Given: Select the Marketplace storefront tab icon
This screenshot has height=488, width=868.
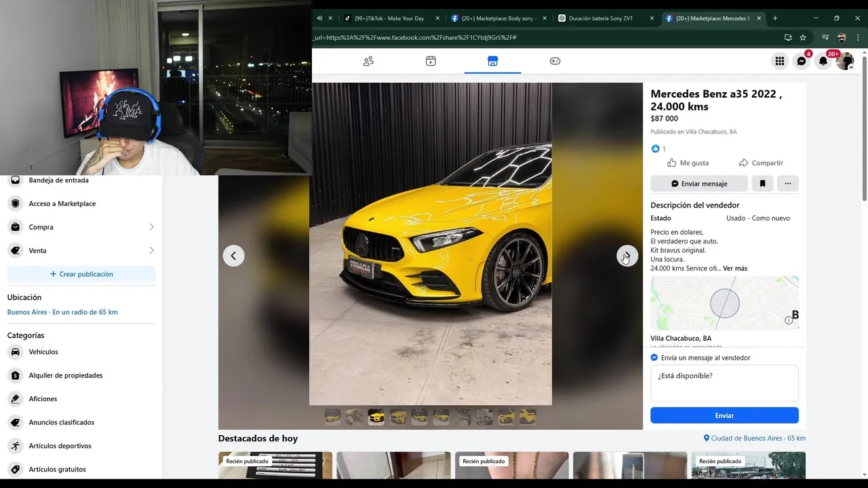Looking at the screenshot, I should pyautogui.click(x=493, y=61).
